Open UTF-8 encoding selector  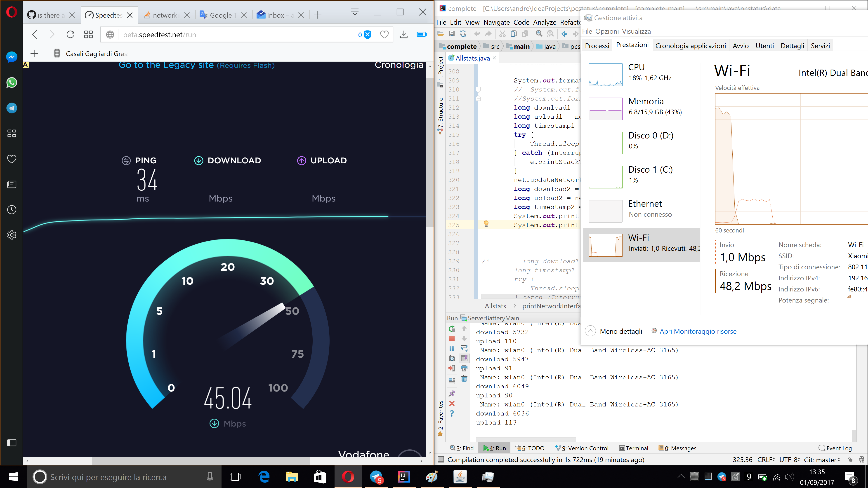click(789, 460)
